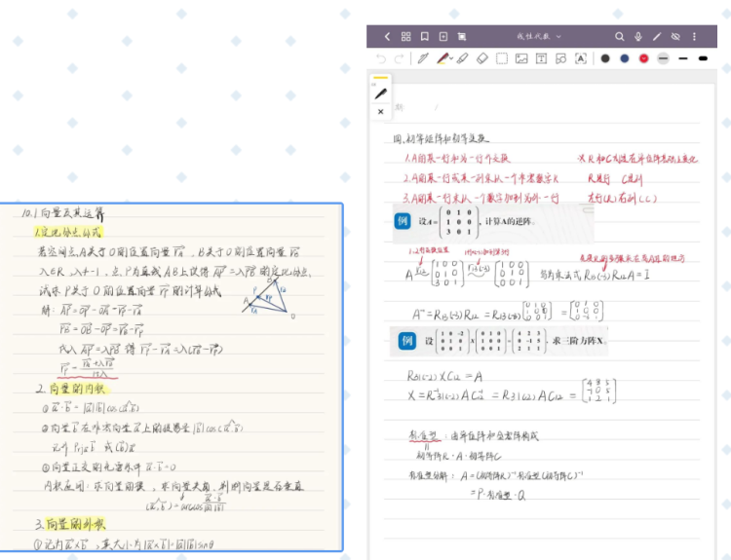Select the pencil drawing tool
Viewport: 731px width, 560px height.
pos(423,58)
